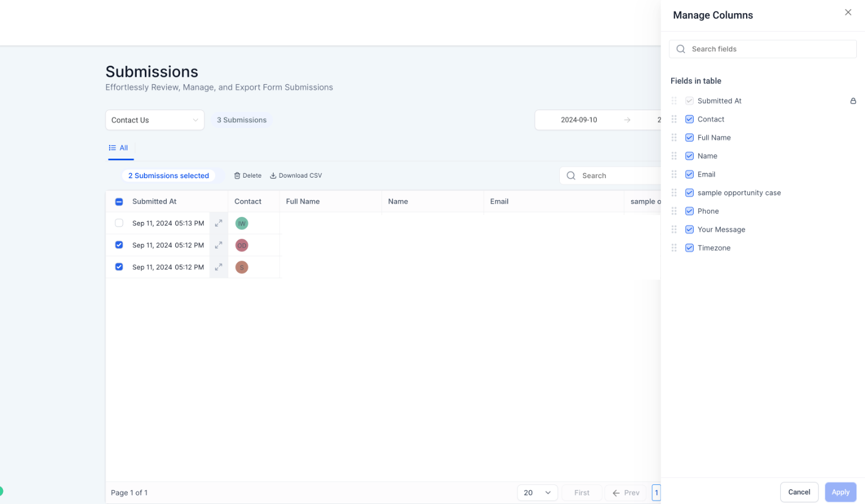Switch to the All tab
The image size is (865, 504).
tap(119, 148)
